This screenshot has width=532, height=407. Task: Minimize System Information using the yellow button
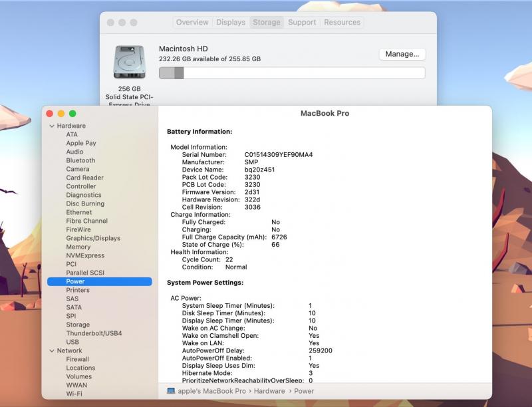coord(61,114)
